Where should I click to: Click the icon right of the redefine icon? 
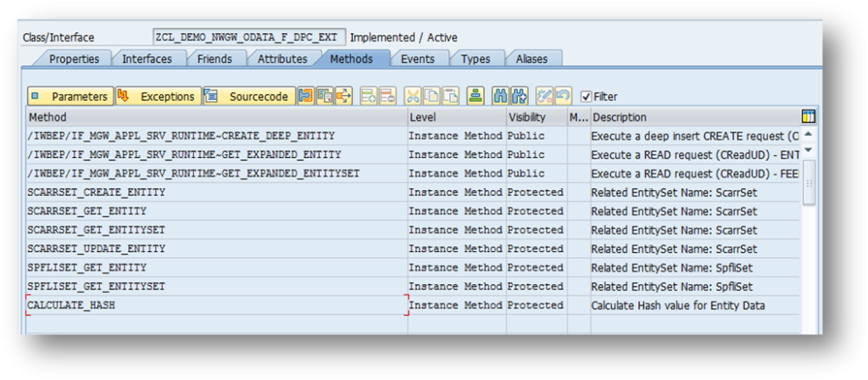tap(325, 97)
